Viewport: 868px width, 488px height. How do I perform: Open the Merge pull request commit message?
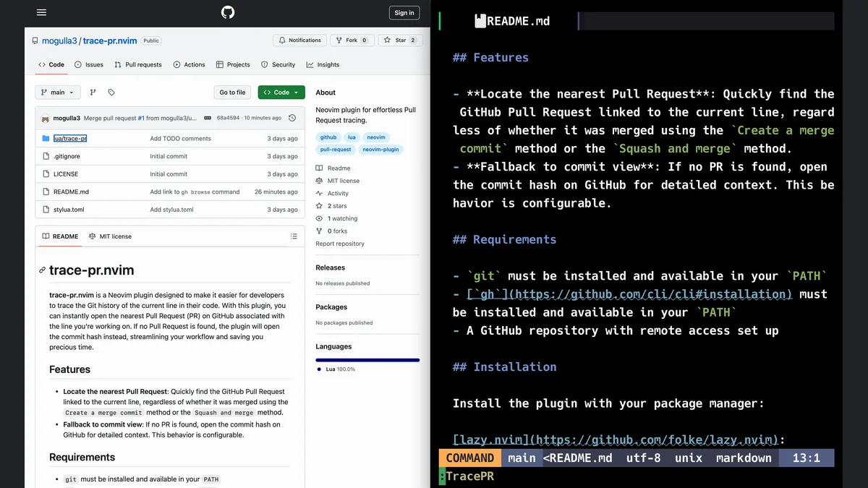click(x=110, y=118)
